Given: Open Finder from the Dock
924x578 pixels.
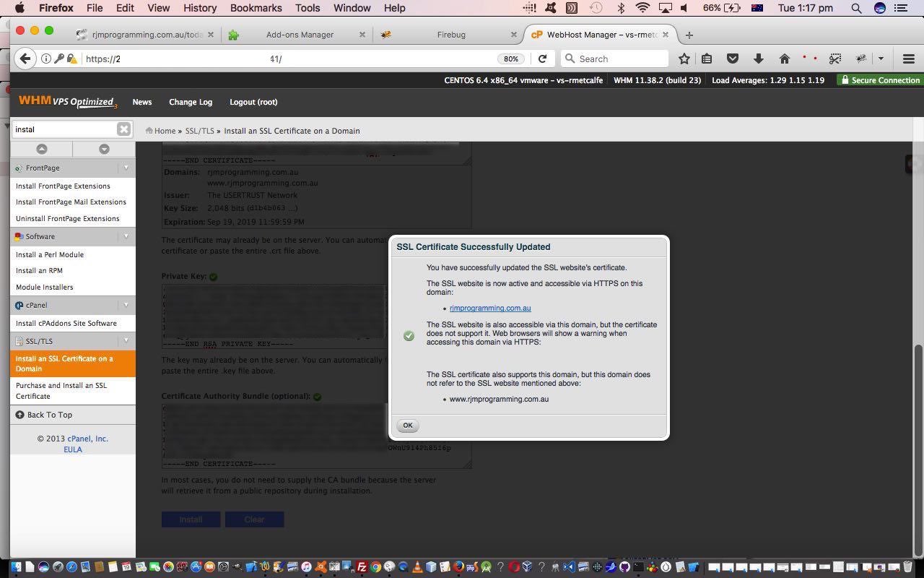Looking at the screenshot, I should pos(16,567).
